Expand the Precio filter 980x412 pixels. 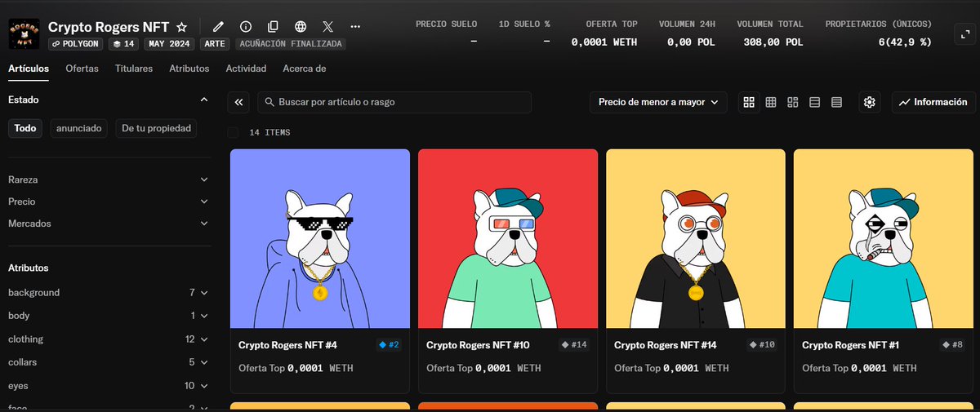pyautogui.click(x=108, y=202)
